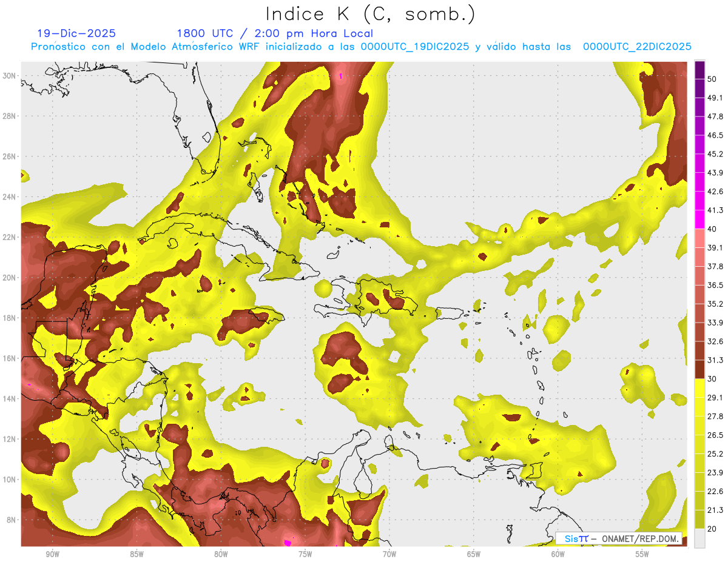Select the date text "19-Dic-2025"
The height and width of the screenshot is (562, 728).
(76, 33)
